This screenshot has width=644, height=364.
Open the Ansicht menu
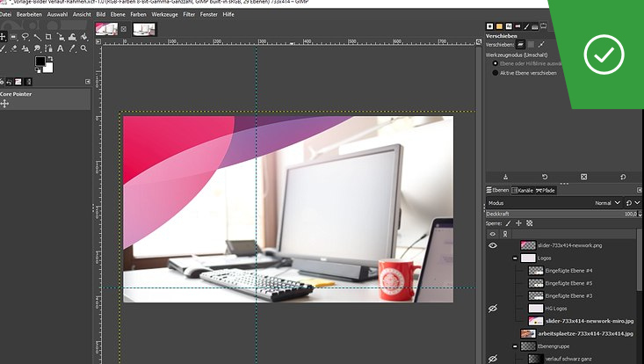tap(82, 14)
